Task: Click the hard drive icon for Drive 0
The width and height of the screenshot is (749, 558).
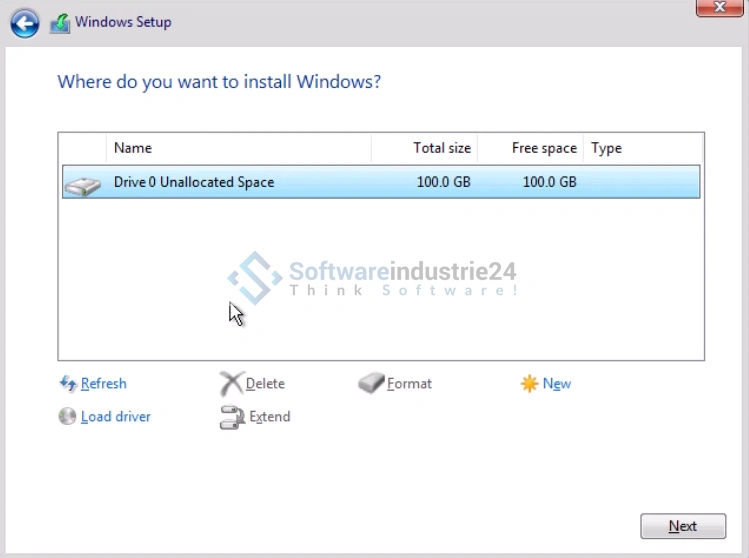Action: pyautogui.click(x=83, y=184)
